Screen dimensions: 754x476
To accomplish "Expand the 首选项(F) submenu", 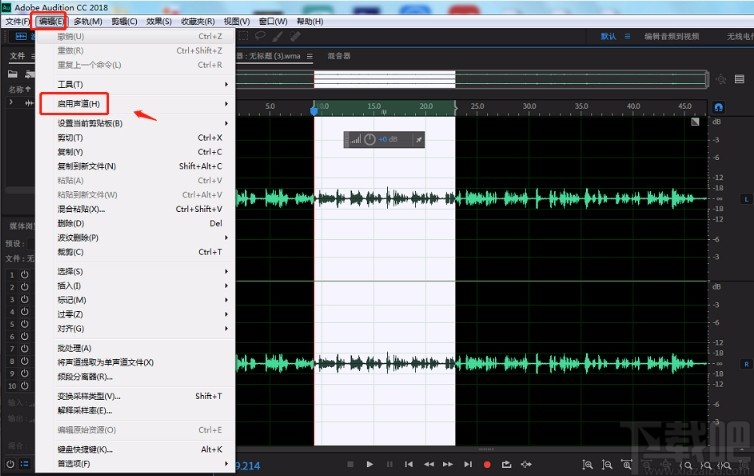I will tap(136, 463).
